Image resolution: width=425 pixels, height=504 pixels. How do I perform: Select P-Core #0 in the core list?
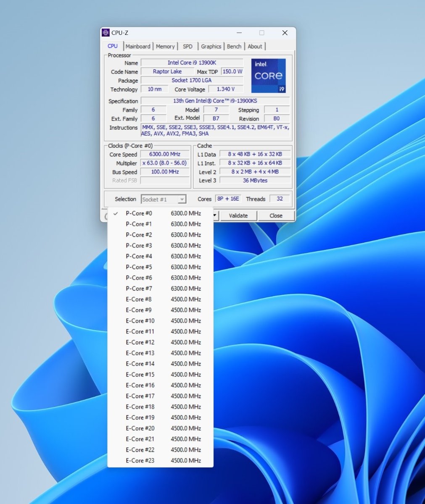tap(161, 213)
